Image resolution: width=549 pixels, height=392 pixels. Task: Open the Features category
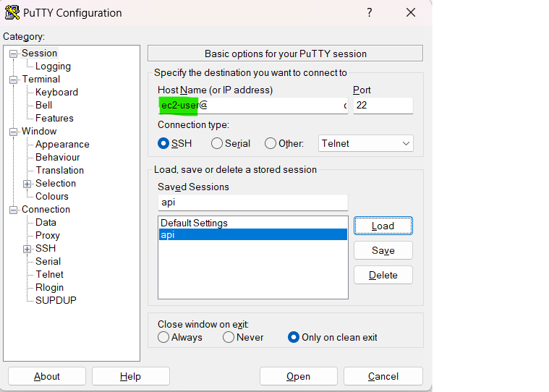pyautogui.click(x=54, y=118)
